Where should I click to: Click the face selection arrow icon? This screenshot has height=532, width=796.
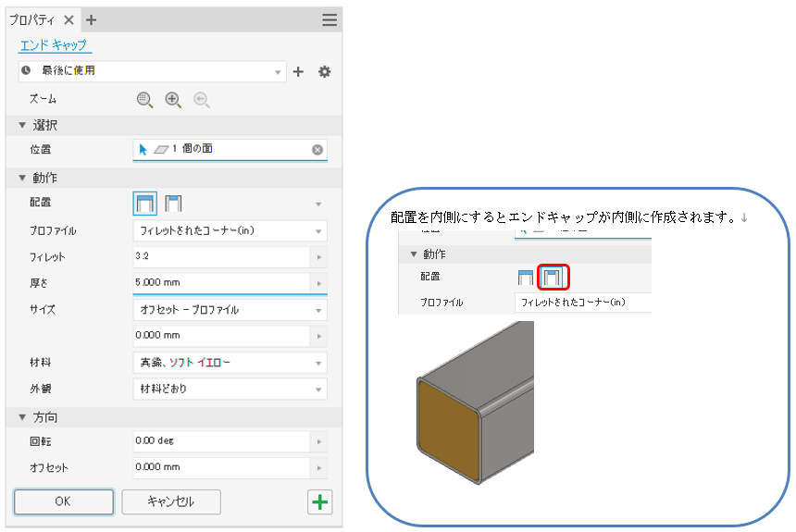point(143,149)
